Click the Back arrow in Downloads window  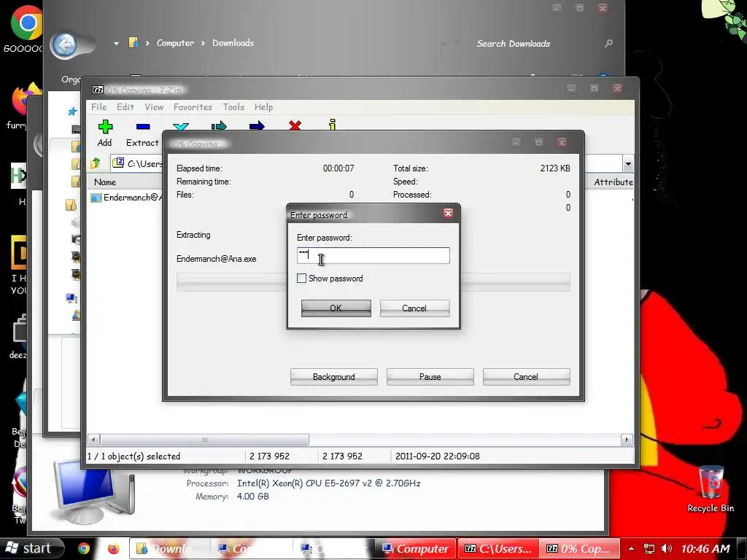(65, 45)
